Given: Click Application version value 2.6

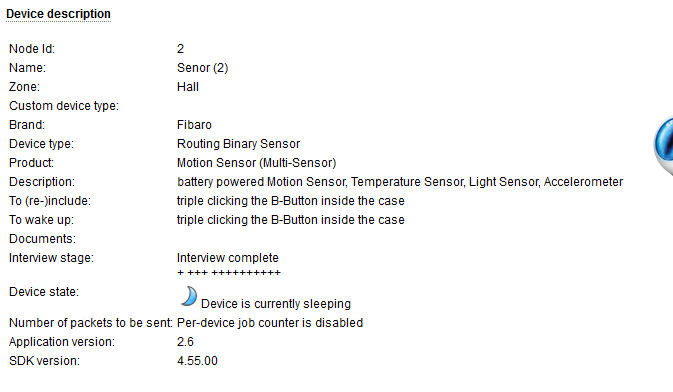Looking at the screenshot, I should [185, 342].
